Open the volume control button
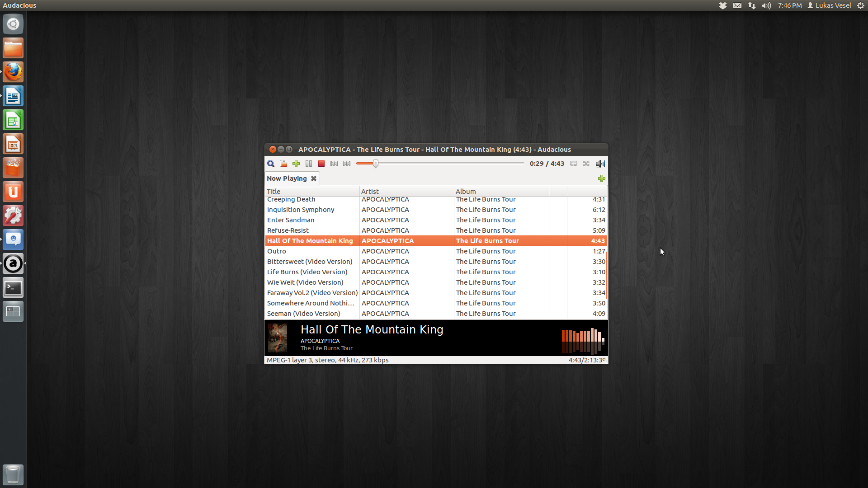This screenshot has width=868, height=488. pos(600,164)
